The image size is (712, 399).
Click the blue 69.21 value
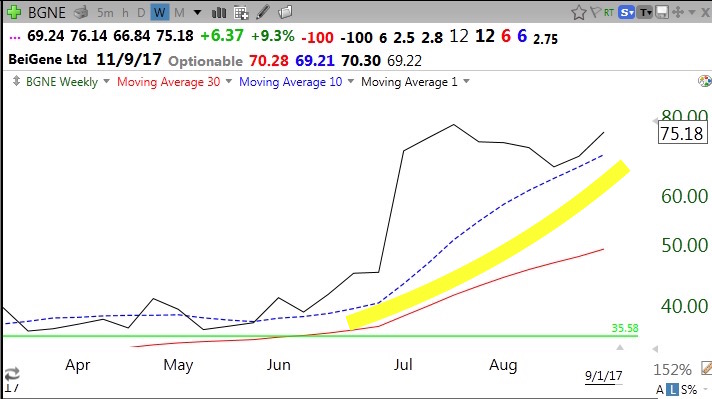tap(315, 60)
